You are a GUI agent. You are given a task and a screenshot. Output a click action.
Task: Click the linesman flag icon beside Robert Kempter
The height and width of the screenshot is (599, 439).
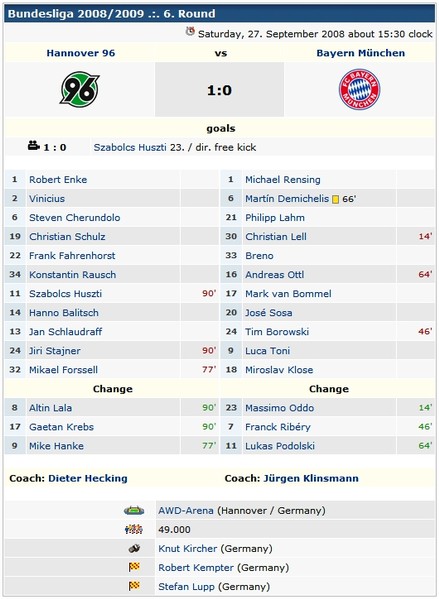[x=134, y=567]
